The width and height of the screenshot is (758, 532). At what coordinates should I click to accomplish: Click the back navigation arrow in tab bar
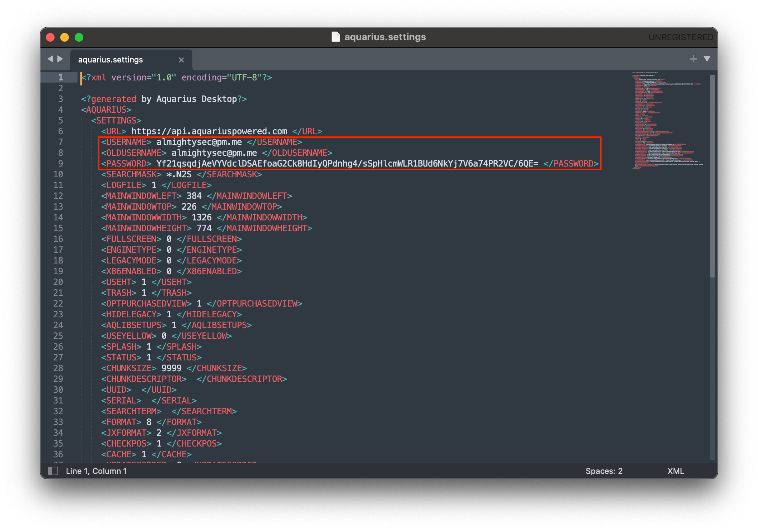point(50,59)
